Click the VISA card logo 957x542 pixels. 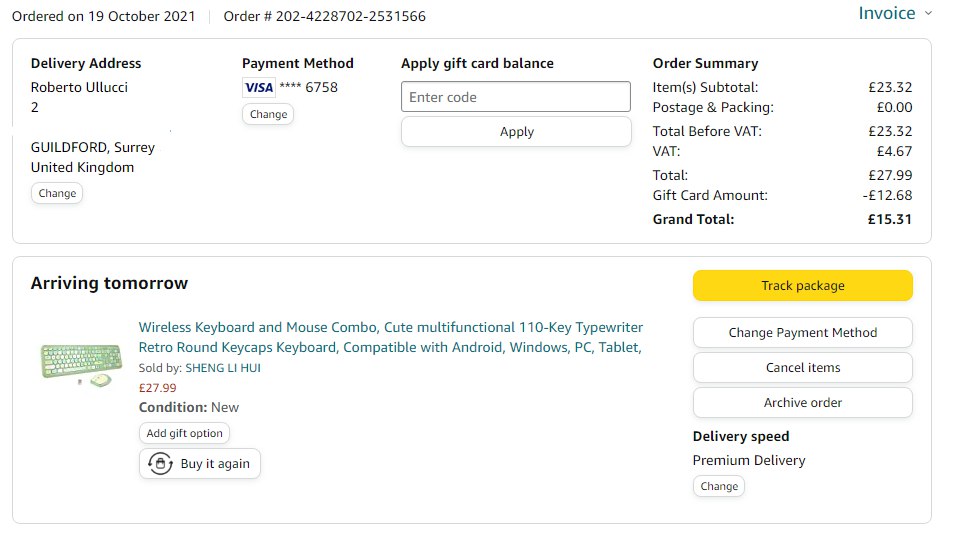point(259,87)
